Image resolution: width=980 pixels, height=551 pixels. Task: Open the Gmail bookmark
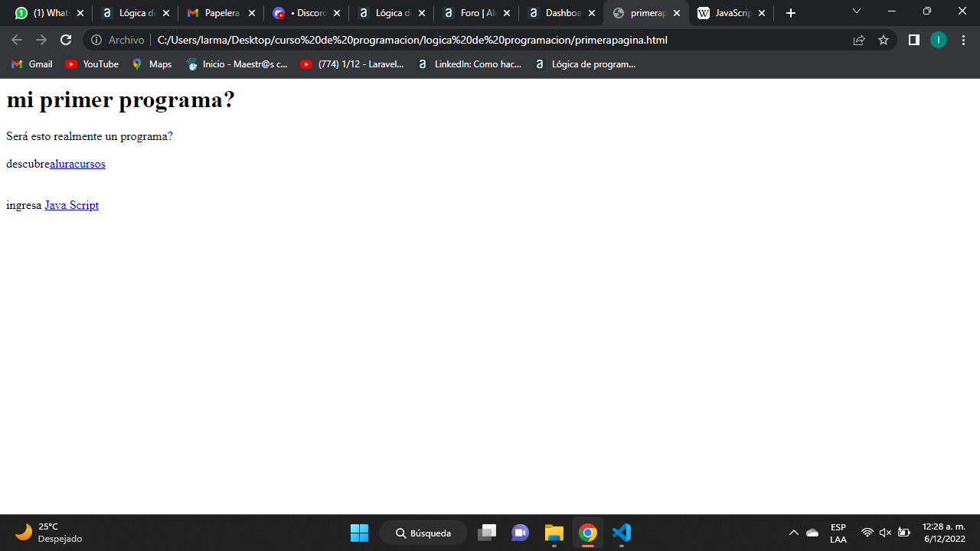tap(32, 64)
